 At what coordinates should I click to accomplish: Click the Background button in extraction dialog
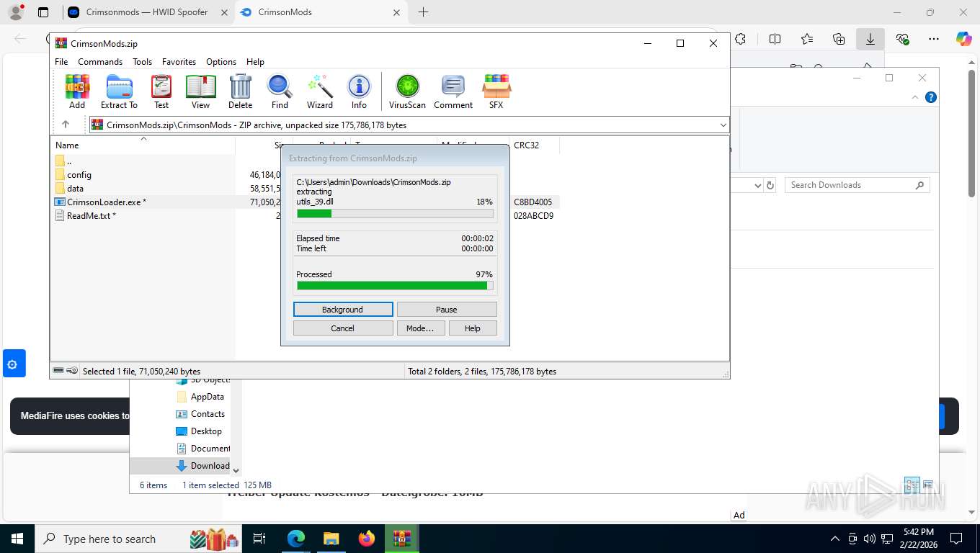(343, 309)
